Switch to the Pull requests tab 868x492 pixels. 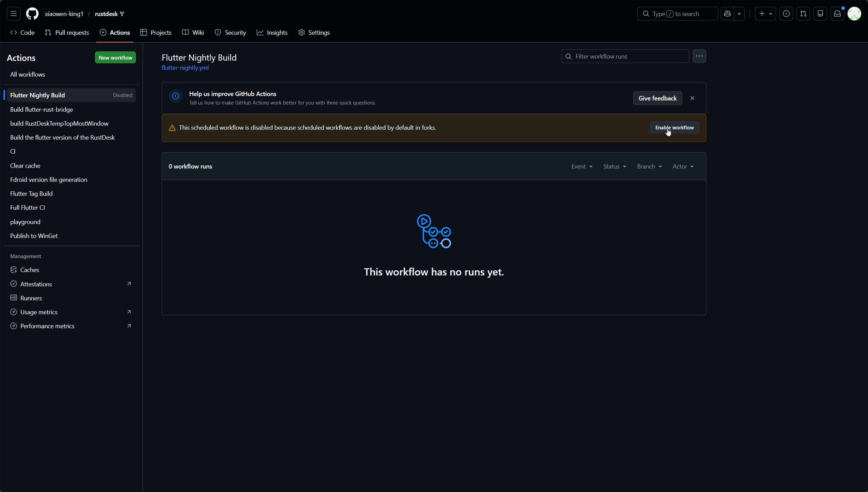tap(67, 33)
